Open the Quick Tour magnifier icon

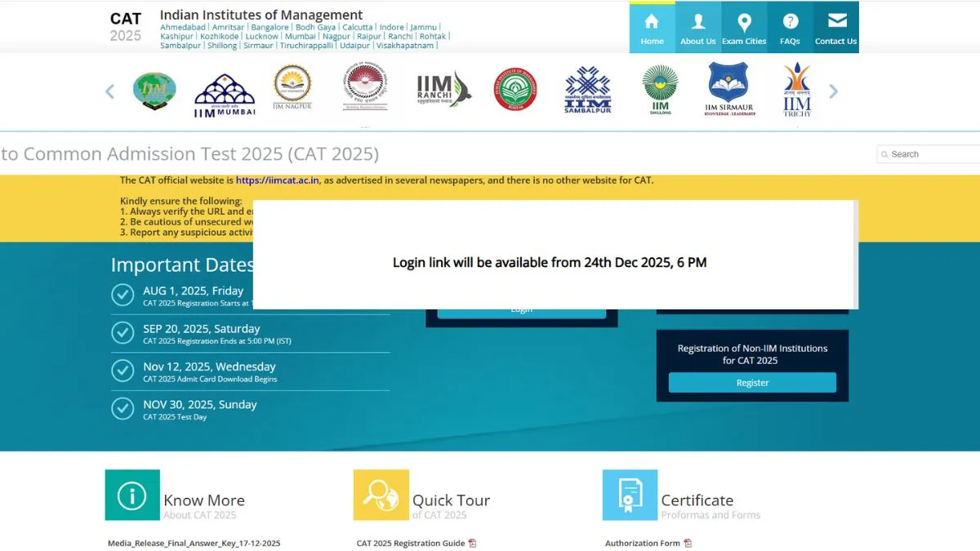point(381,495)
